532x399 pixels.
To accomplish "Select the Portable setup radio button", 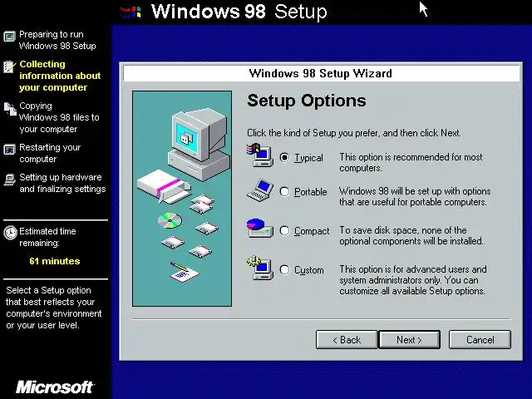I will [x=284, y=192].
